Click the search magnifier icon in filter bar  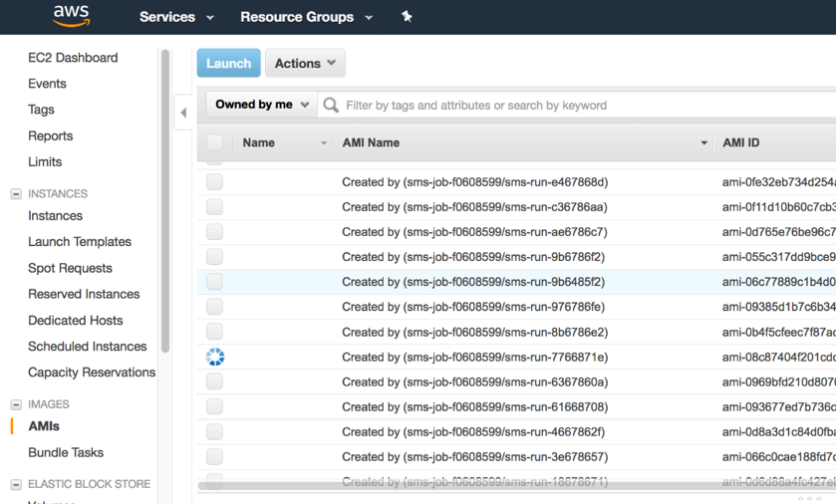[331, 105]
